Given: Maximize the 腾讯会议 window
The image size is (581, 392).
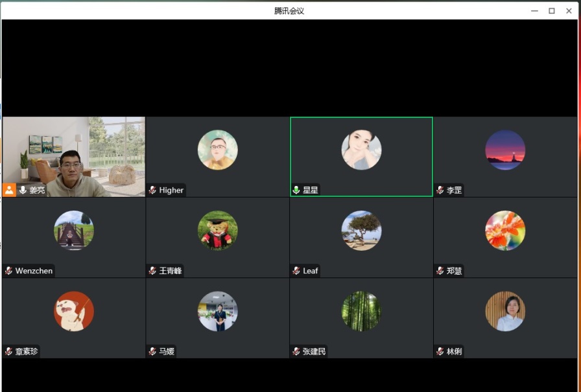Looking at the screenshot, I should pyautogui.click(x=552, y=10).
